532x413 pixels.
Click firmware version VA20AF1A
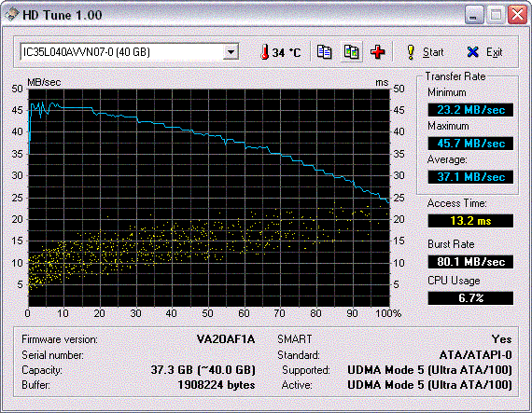tap(226, 339)
